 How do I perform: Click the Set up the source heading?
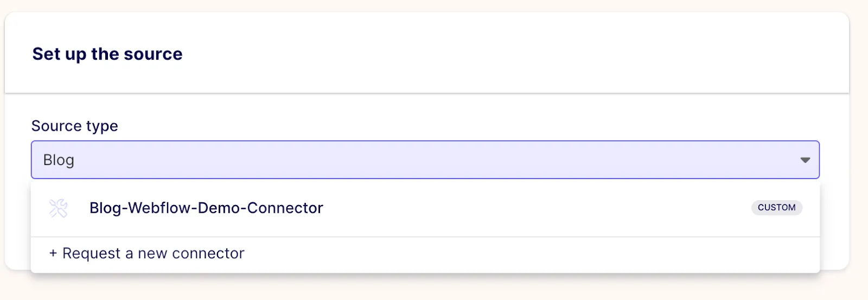tap(107, 54)
